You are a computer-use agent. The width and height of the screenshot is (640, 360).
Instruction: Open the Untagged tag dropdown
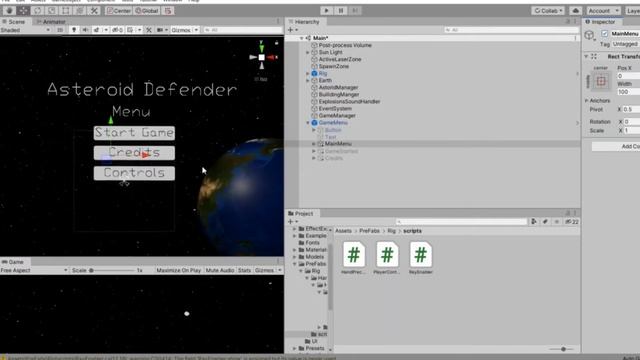(x=626, y=44)
